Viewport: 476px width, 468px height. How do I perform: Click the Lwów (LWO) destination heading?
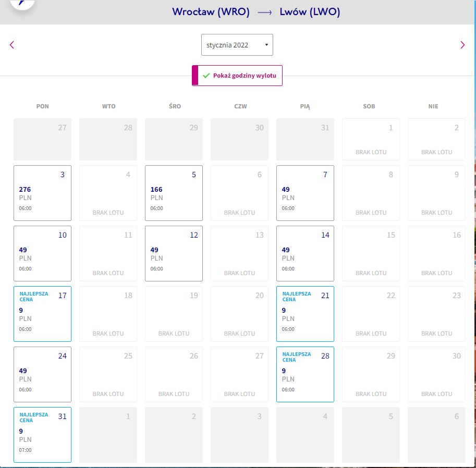pyautogui.click(x=310, y=12)
